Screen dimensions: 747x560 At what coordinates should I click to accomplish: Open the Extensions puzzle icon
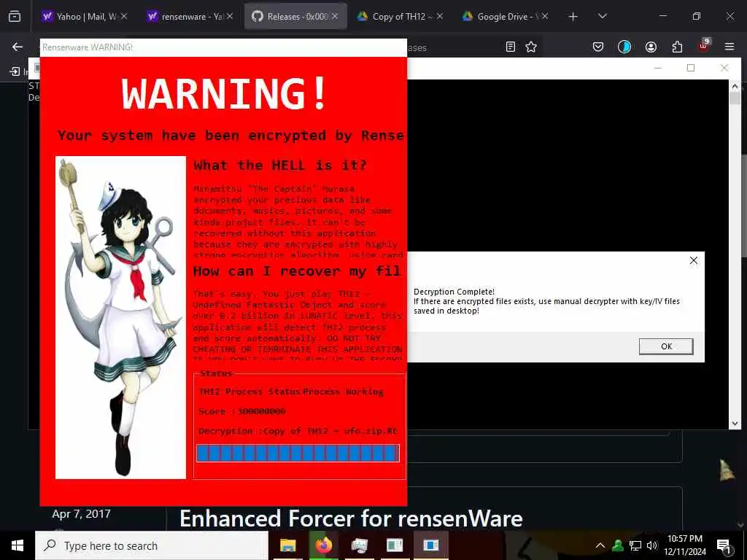coord(677,47)
